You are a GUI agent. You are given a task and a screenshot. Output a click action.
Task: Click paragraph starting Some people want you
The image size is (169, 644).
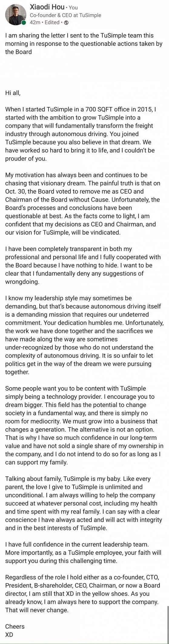click(84, 425)
